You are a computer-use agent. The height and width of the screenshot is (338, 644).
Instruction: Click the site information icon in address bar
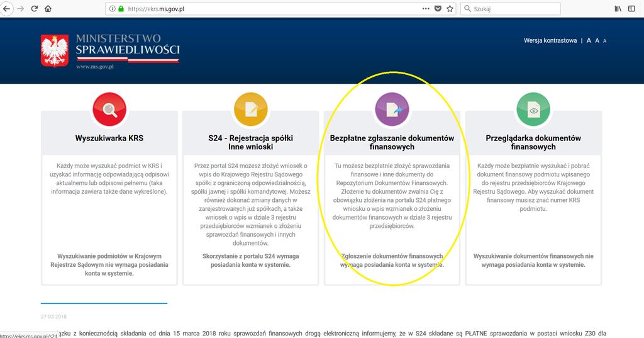pyautogui.click(x=112, y=9)
